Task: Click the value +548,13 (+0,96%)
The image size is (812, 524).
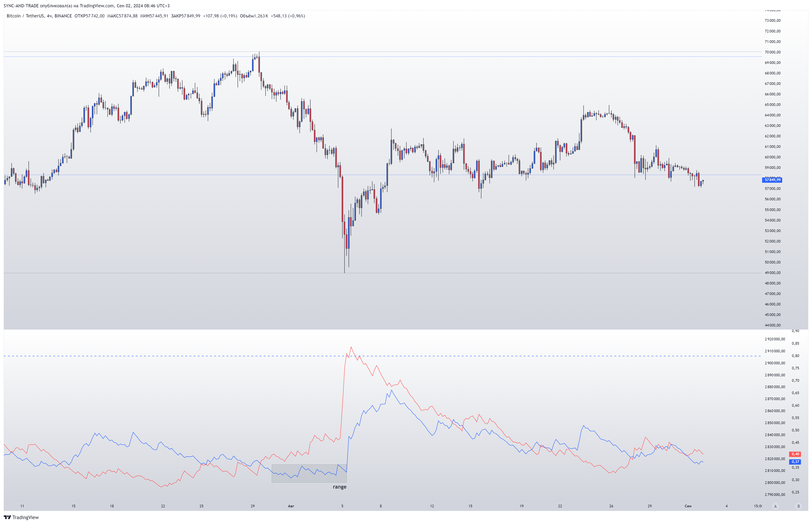Action: 288,16
